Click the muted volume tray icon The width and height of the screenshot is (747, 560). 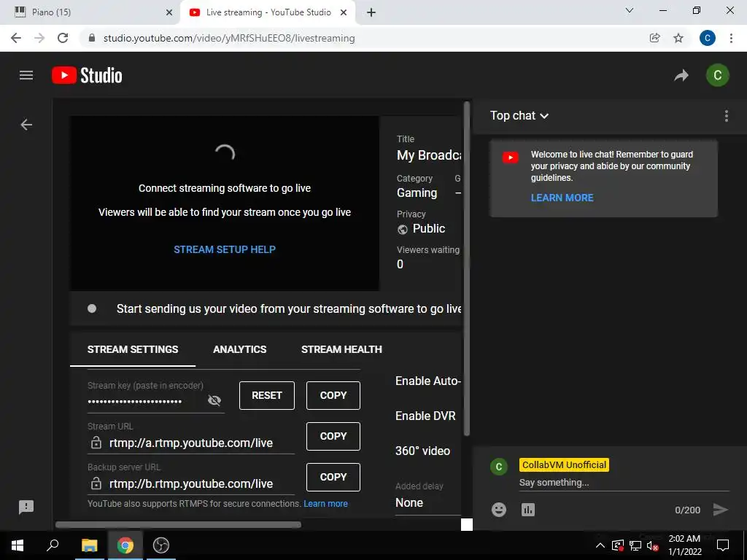(653, 545)
